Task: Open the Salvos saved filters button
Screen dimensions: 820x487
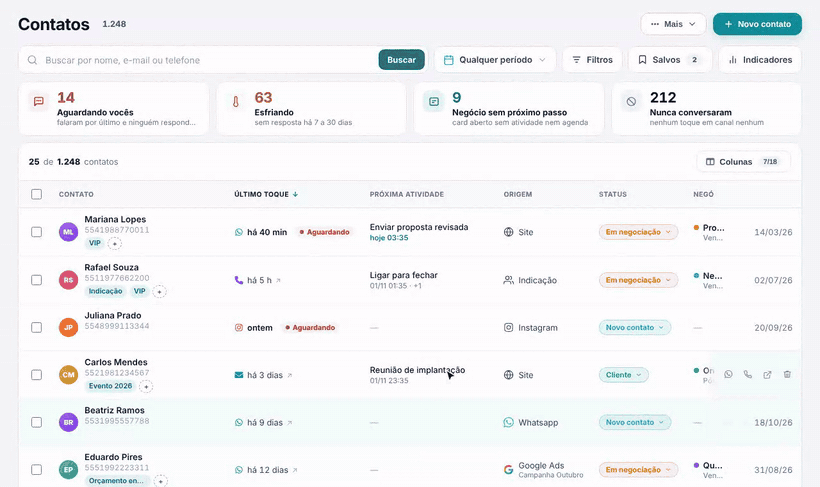Action: coord(670,60)
